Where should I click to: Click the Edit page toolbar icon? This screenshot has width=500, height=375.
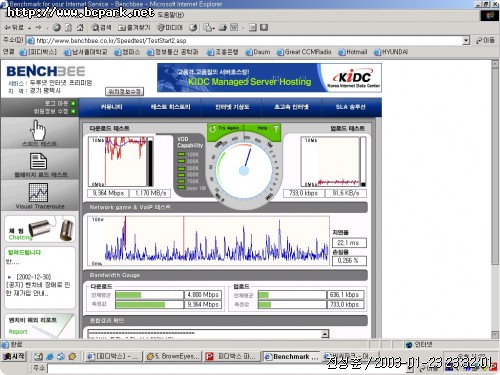tap(234, 28)
